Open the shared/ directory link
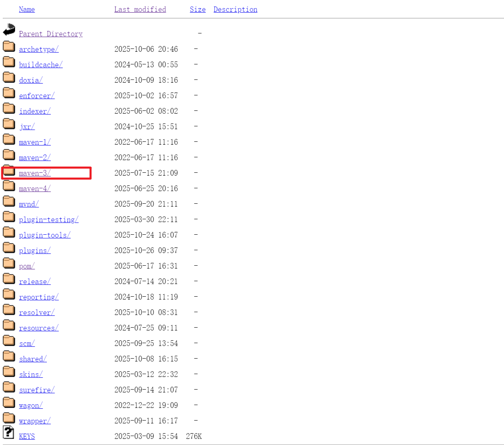This screenshot has width=504, height=445. 33,359
